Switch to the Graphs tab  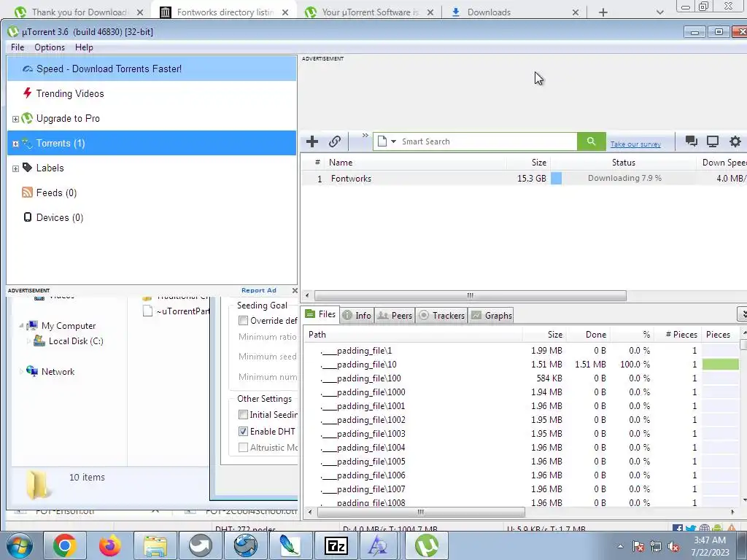[492, 315]
